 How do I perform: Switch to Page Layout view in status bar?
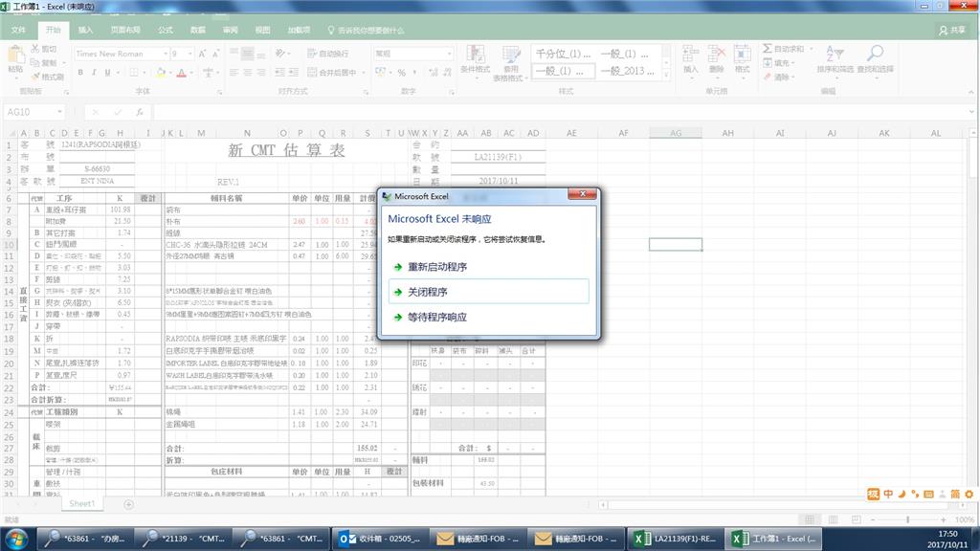[x=834, y=519]
